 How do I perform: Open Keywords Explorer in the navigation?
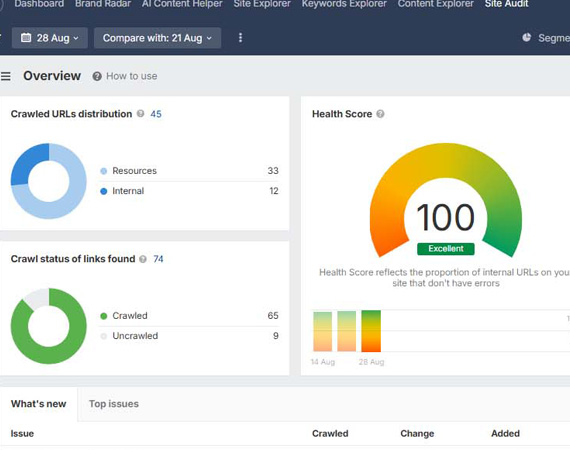[344, 4]
